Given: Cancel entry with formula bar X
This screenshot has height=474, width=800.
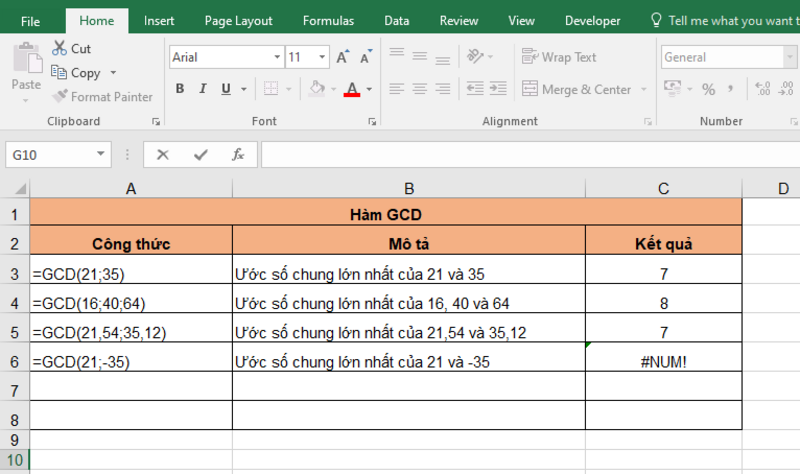Looking at the screenshot, I should pyautogui.click(x=163, y=155).
